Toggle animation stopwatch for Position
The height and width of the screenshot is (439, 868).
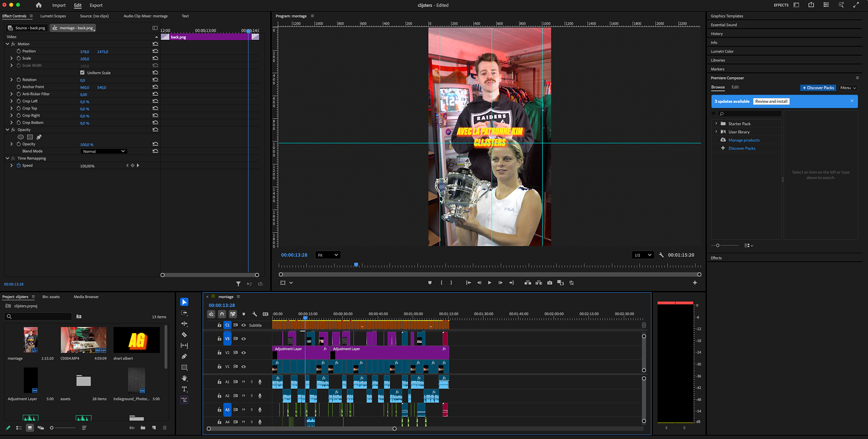point(19,51)
